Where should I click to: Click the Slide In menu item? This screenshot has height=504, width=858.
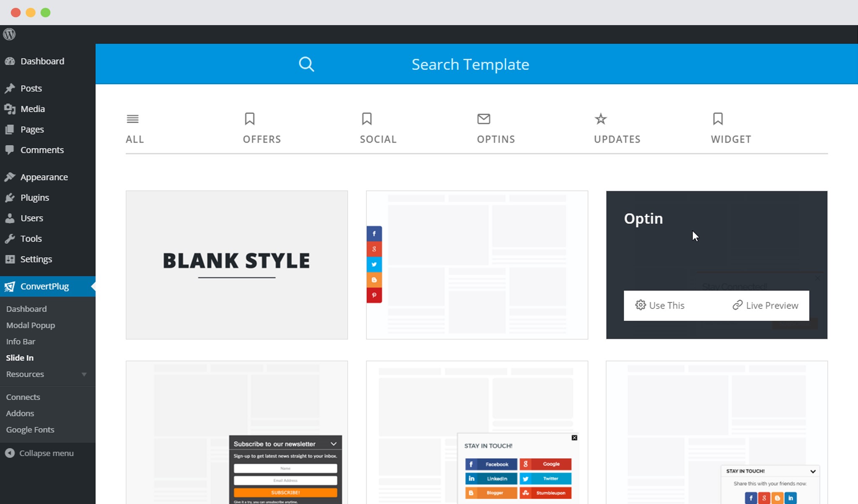pyautogui.click(x=19, y=357)
